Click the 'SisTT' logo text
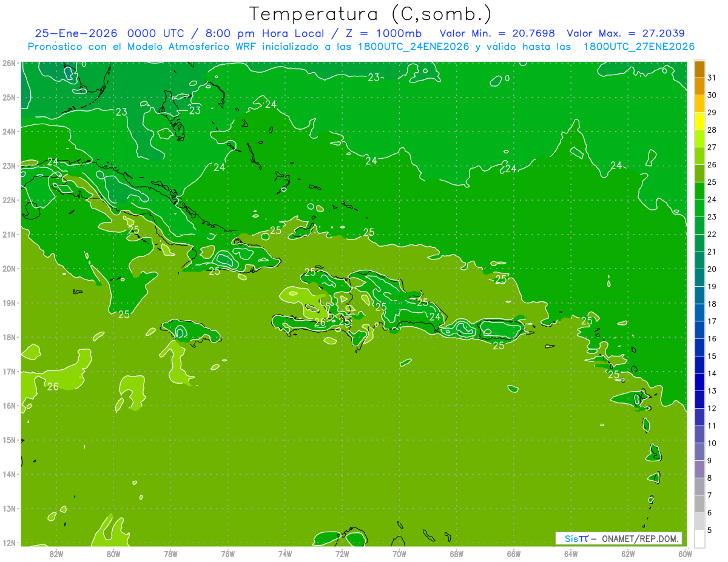The width and height of the screenshot is (728, 562). [x=576, y=538]
